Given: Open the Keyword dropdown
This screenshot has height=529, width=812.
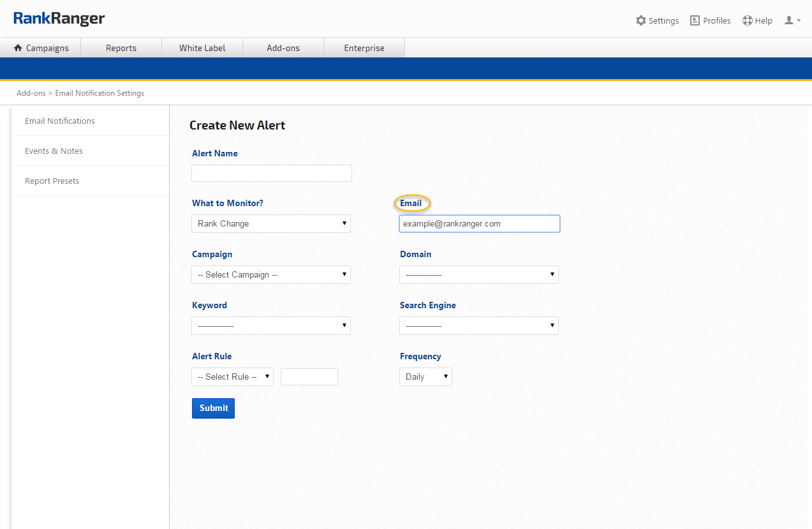Looking at the screenshot, I should (271, 325).
